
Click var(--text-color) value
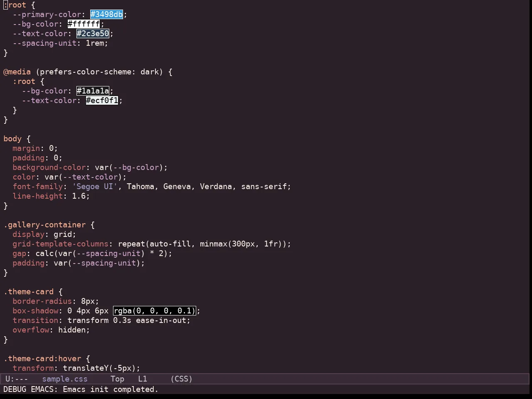pos(83,177)
